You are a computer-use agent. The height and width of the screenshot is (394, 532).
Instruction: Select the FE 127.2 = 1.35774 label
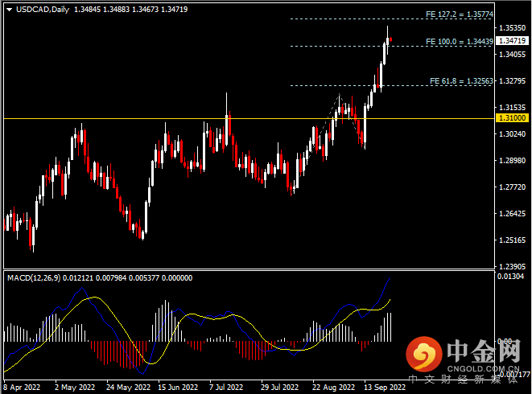point(460,14)
